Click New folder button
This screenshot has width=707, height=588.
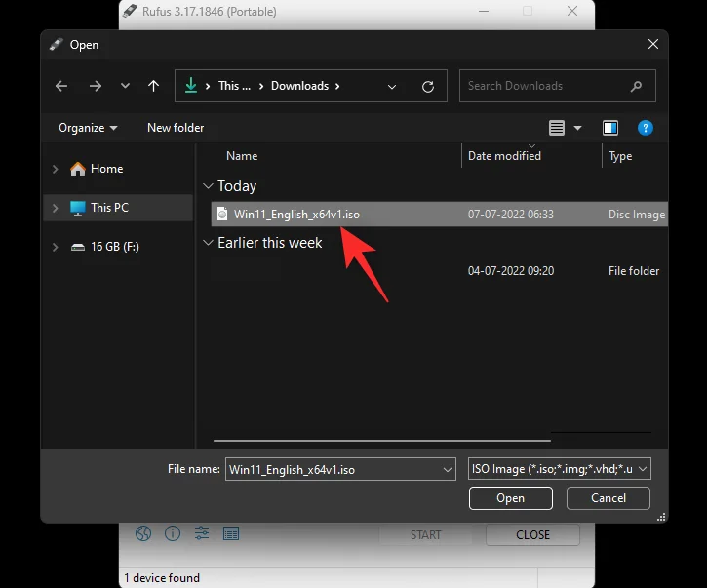tap(176, 128)
